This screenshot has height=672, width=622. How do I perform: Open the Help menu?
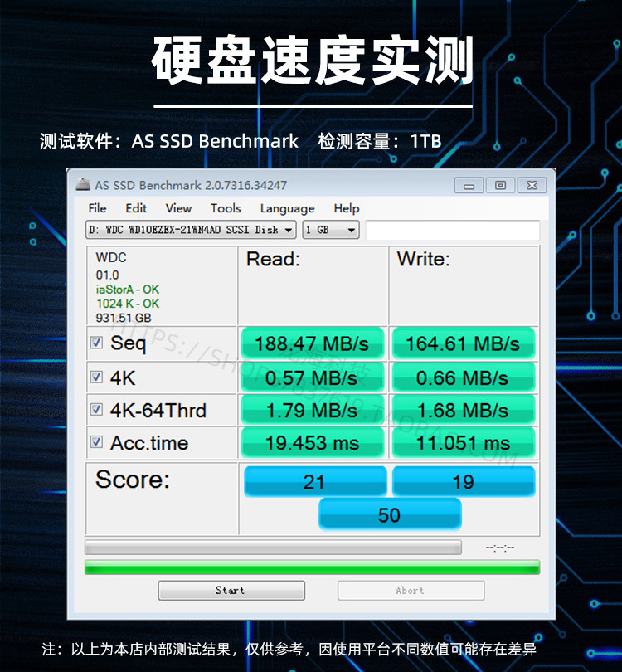[347, 208]
